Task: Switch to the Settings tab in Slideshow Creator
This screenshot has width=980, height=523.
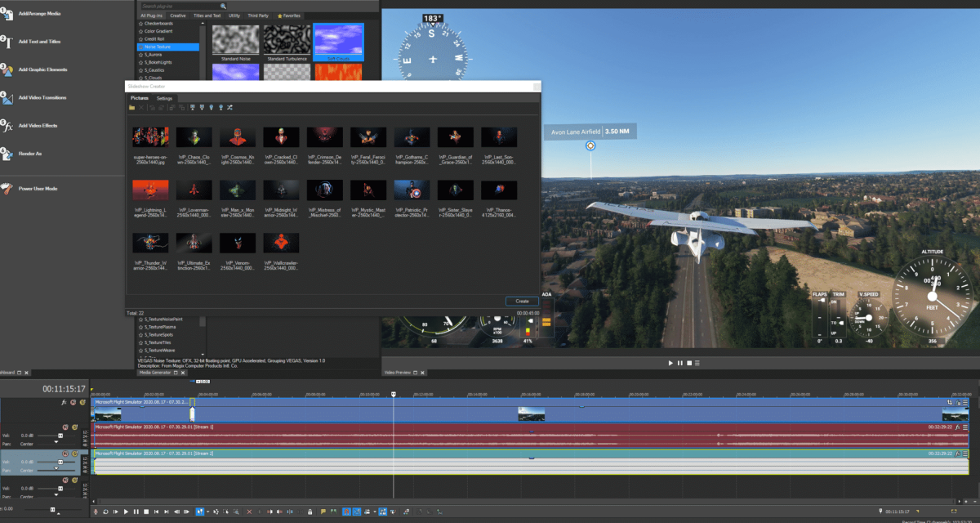Action: [165, 98]
